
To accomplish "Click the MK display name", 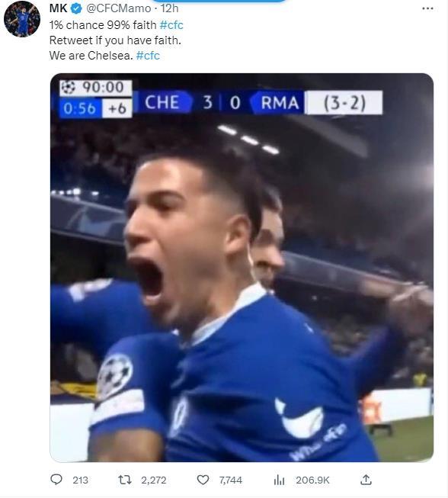I will pos(58,8).
